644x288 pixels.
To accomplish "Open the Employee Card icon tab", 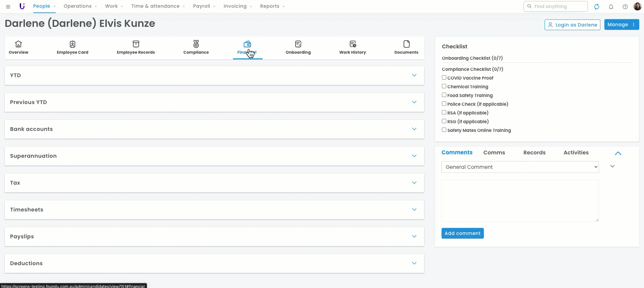I will tap(73, 47).
